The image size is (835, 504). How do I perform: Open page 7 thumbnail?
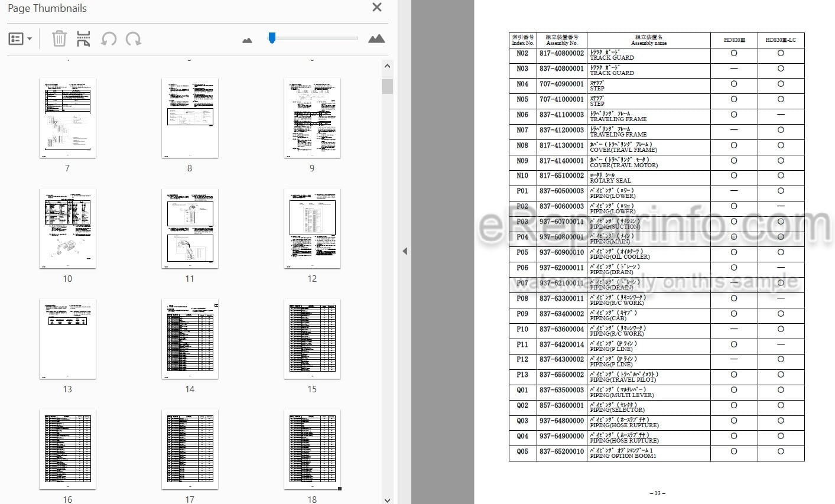tap(67, 118)
